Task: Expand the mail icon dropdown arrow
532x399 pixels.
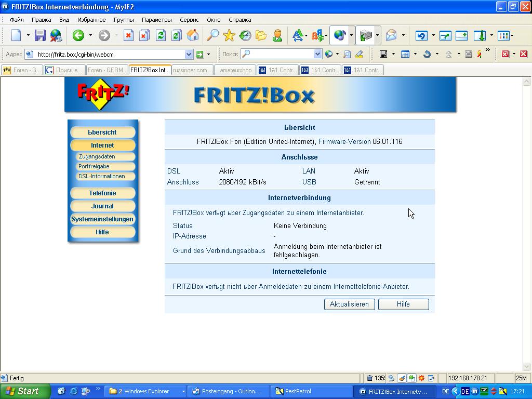Action: click(x=403, y=35)
